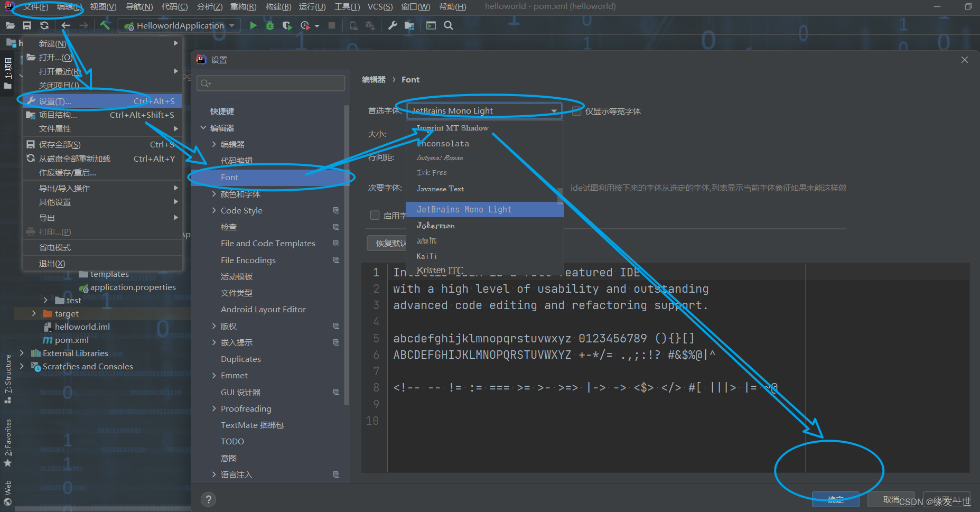Click the navigate forward arrow icon
This screenshot has height=512, width=980.
[83, 25]
